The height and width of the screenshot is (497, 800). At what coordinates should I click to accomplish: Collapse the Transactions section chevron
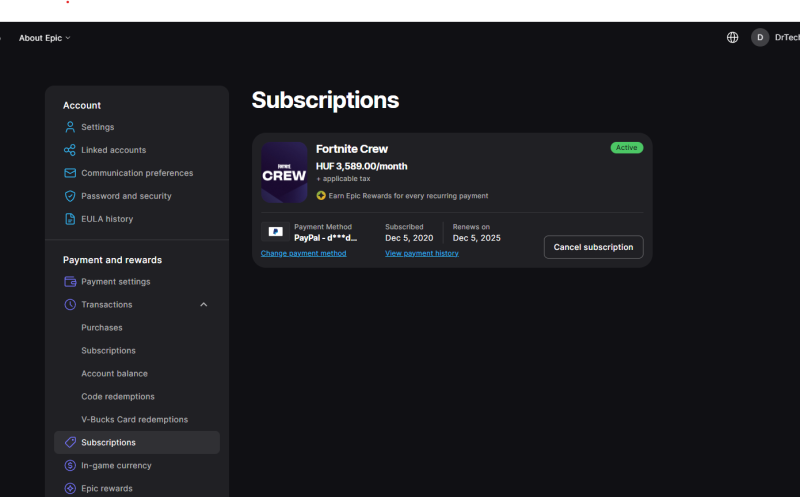pyautogui.click(x=204, y=304)
